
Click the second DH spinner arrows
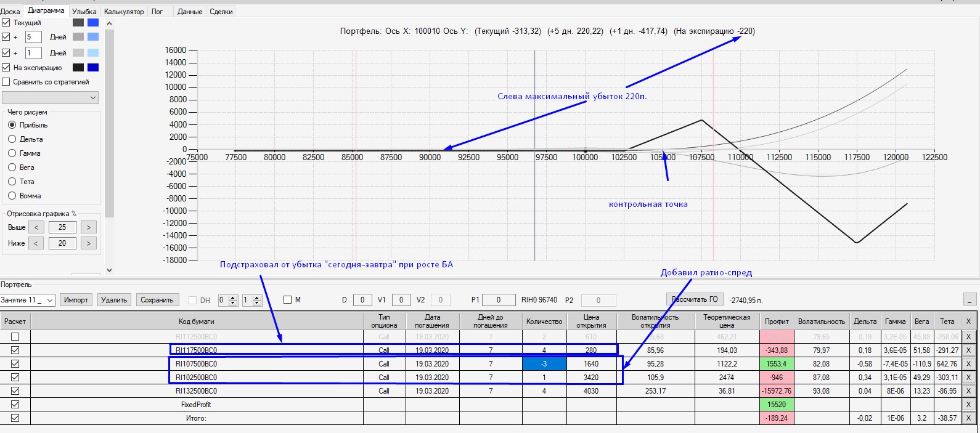point(257,300)
